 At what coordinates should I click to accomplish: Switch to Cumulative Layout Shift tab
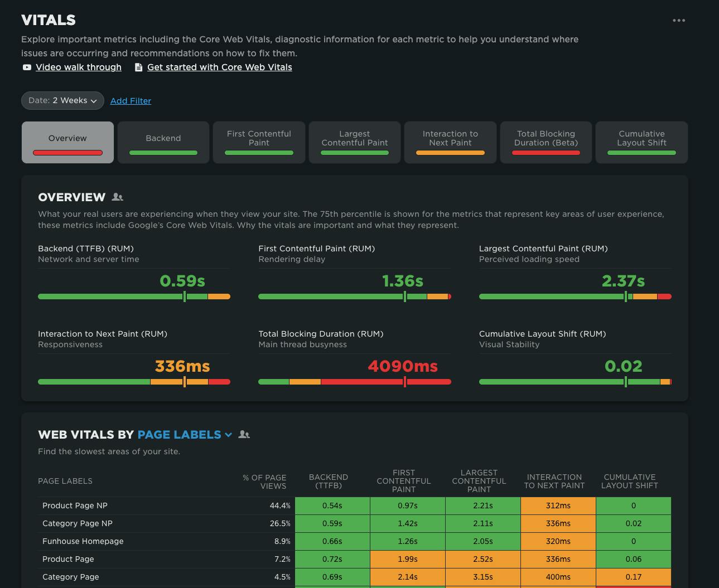(x=641, y=142)
